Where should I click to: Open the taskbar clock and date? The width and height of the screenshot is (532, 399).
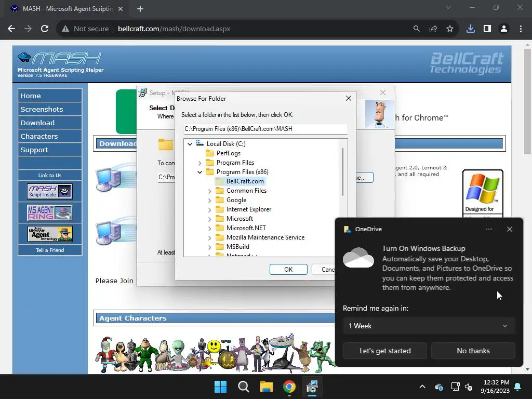click(x=495, y=387)
